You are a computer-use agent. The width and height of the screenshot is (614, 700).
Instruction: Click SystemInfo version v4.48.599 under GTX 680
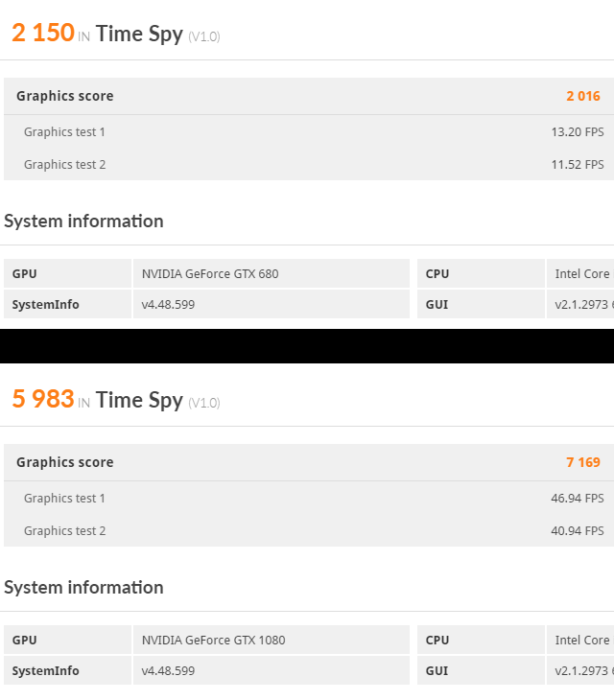point(168,304)
